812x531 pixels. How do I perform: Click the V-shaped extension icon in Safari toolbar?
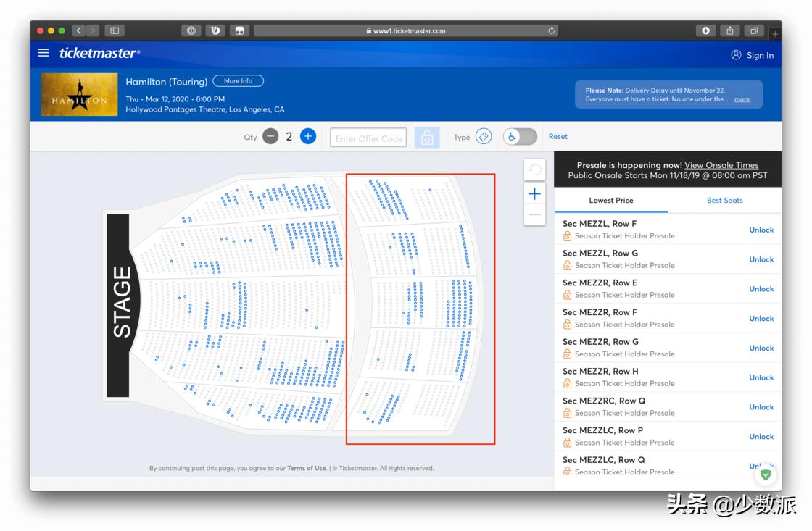pyautogui.click(x=215, y=30)
